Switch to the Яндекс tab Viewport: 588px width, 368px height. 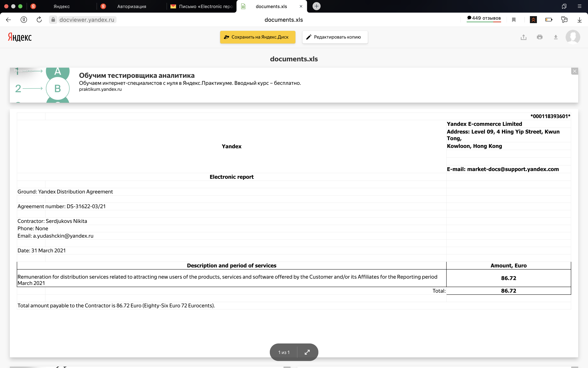(61, 6)
